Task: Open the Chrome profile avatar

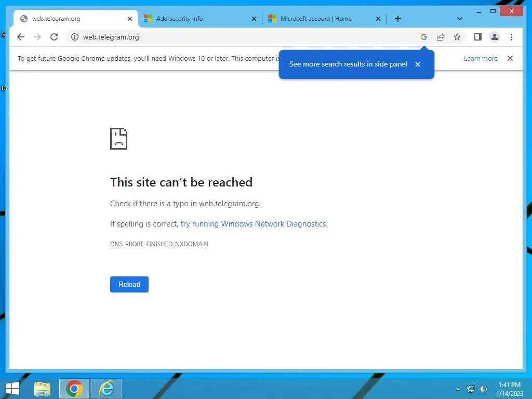Action: 495,37
